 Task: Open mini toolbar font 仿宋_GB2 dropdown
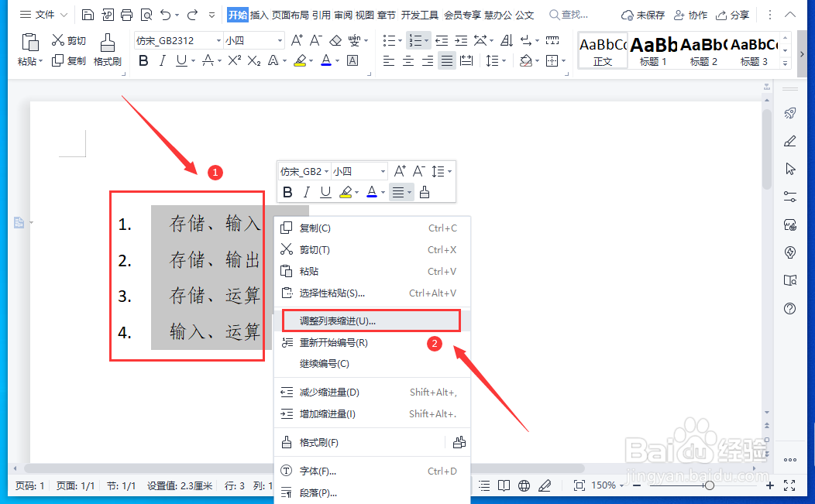point(326,171)
